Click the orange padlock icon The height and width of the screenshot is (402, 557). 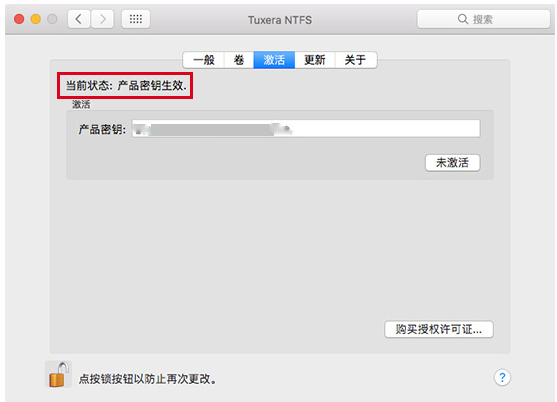pyautogui.click(x=59, y=375)
